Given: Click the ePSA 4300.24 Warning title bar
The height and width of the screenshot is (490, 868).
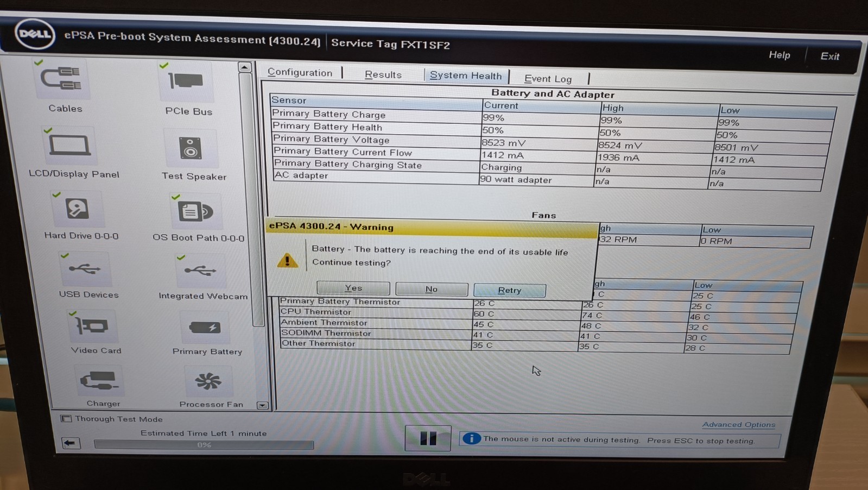Looking at the screenshot, I should pyautogui.click(x=432, y=228).
